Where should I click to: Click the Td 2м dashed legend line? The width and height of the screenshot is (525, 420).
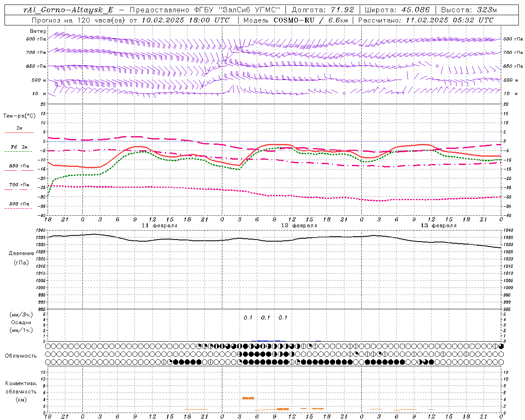click(18, 152)
